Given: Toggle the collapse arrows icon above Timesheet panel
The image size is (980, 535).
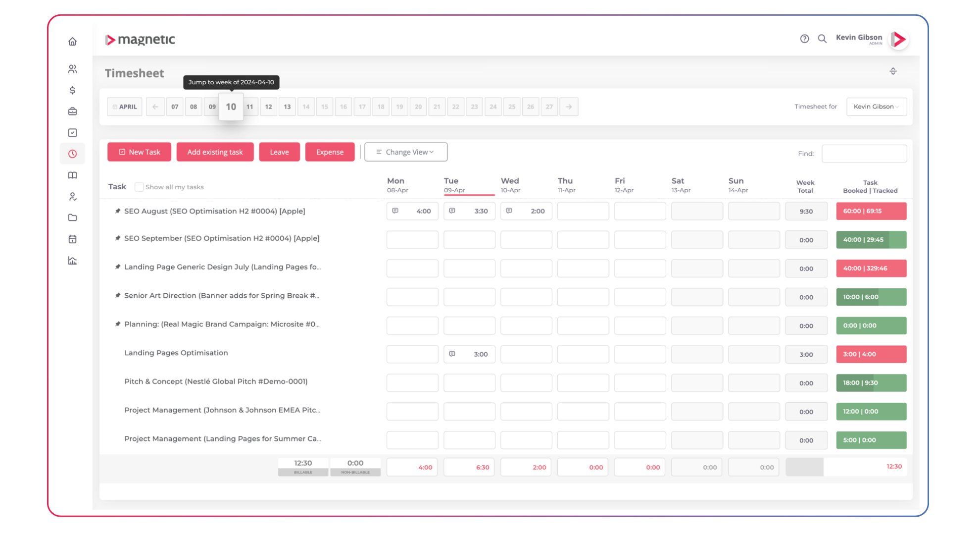Looking at the screenshot, I should point(893,71).
